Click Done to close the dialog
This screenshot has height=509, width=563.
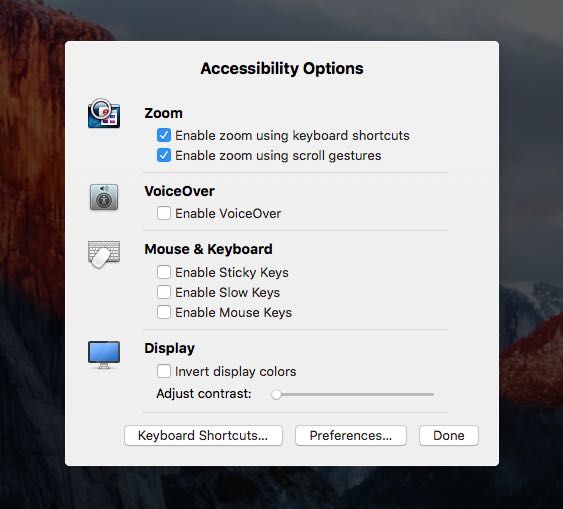click(449, 435)
